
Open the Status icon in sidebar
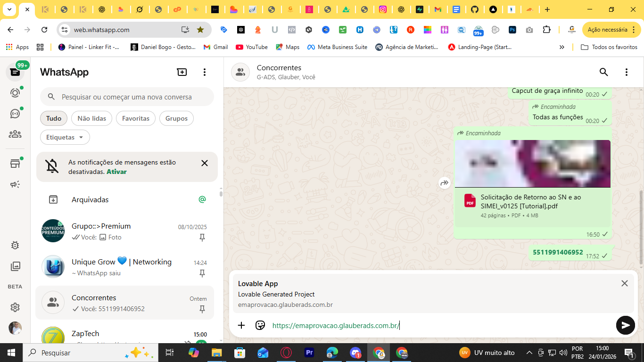(15, 93)
